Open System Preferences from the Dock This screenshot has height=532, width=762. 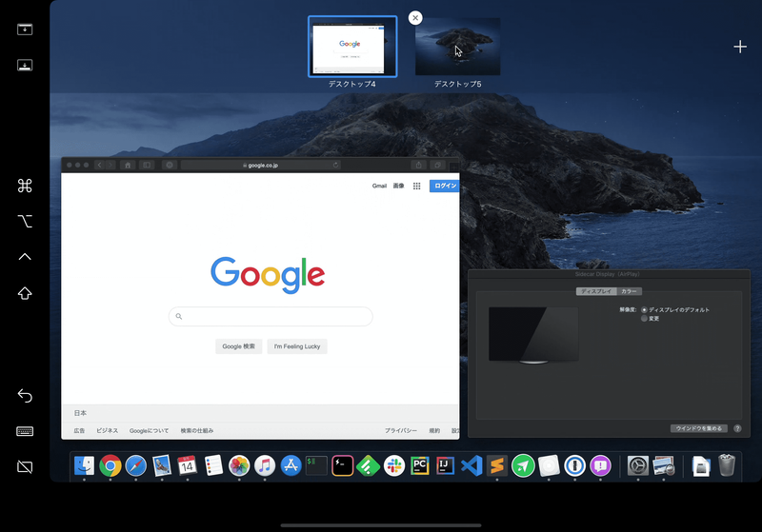click(637, 466)
